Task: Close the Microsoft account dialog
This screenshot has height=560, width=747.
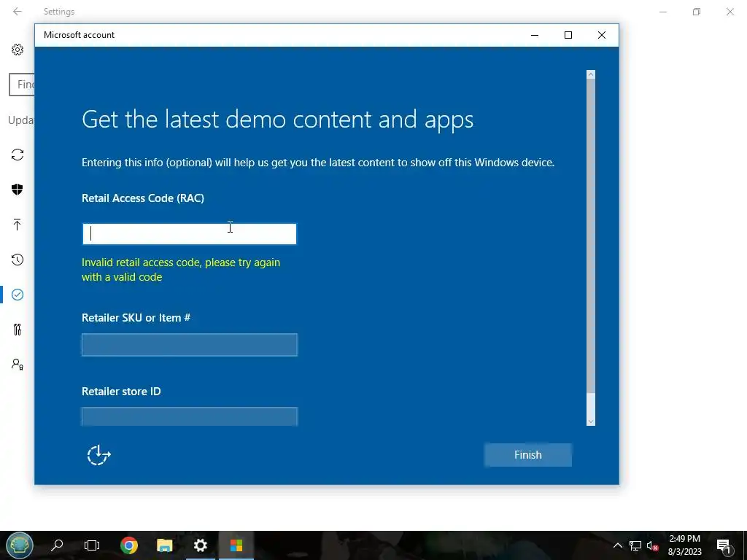Action: (602, 35)
